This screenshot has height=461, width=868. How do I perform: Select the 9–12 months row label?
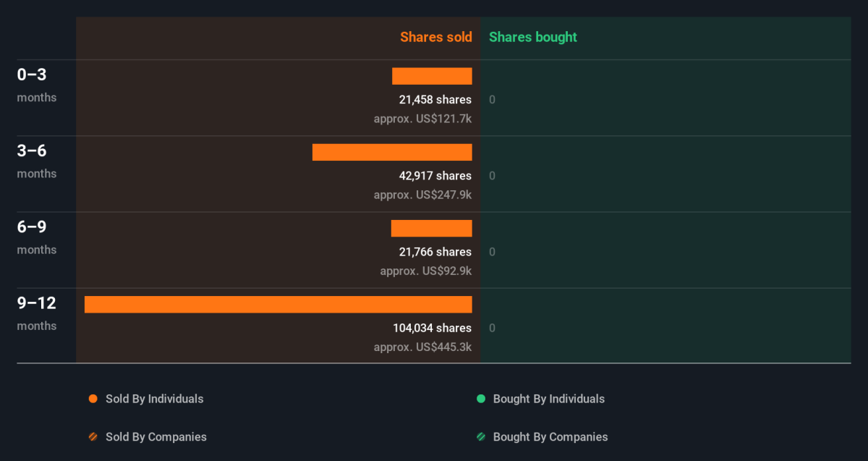[x=36, y=303]
